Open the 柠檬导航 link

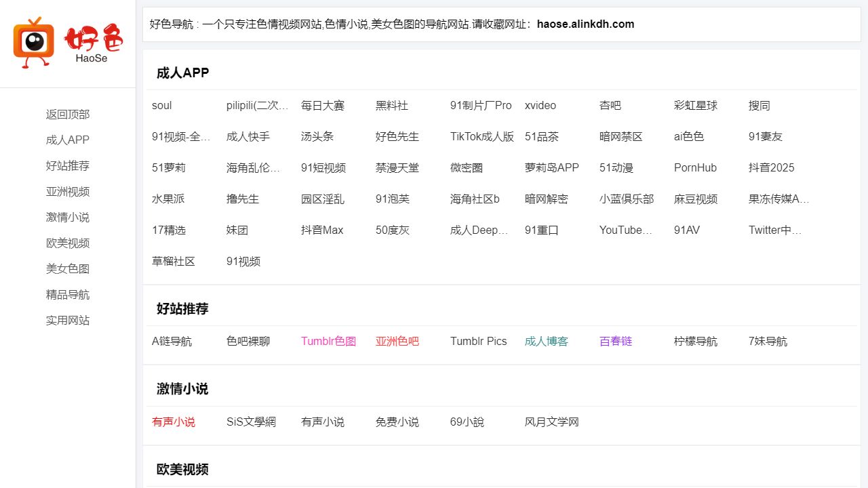tap(696, 342)
